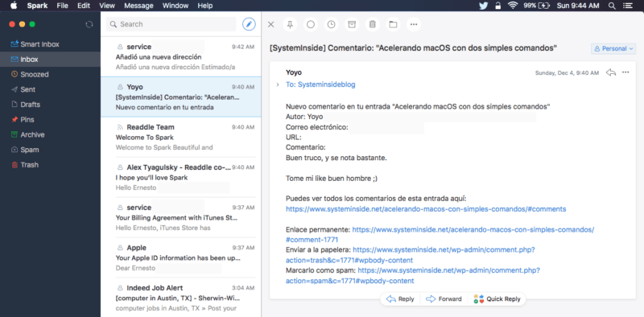Viewport: 644px width, 317px height.
Task: Click the battery status indicator
Action: click(x=536, y=6)
